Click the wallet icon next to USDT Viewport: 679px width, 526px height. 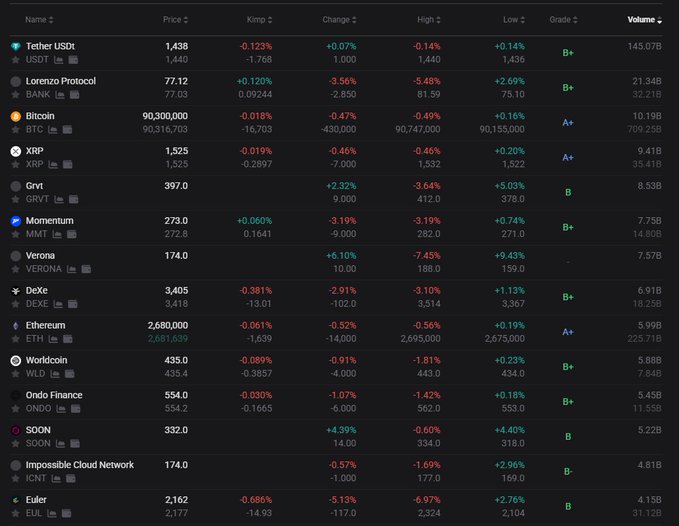(73, 60)
